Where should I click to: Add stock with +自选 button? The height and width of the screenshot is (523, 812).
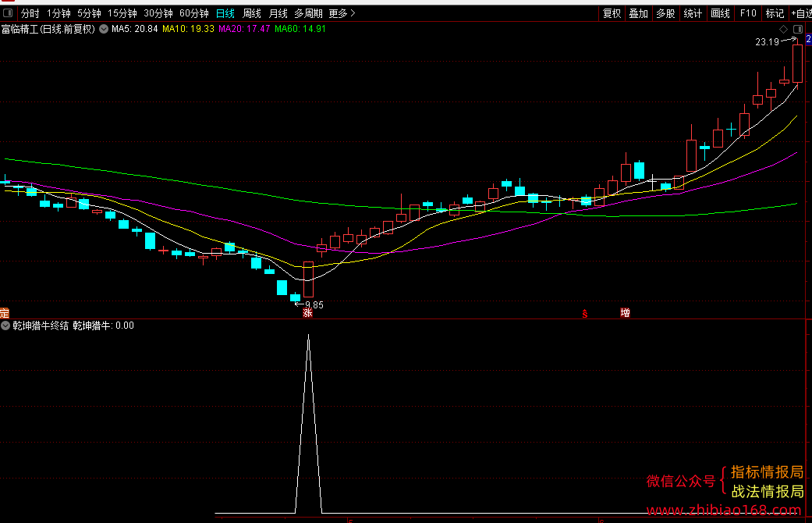pos(801,13)
